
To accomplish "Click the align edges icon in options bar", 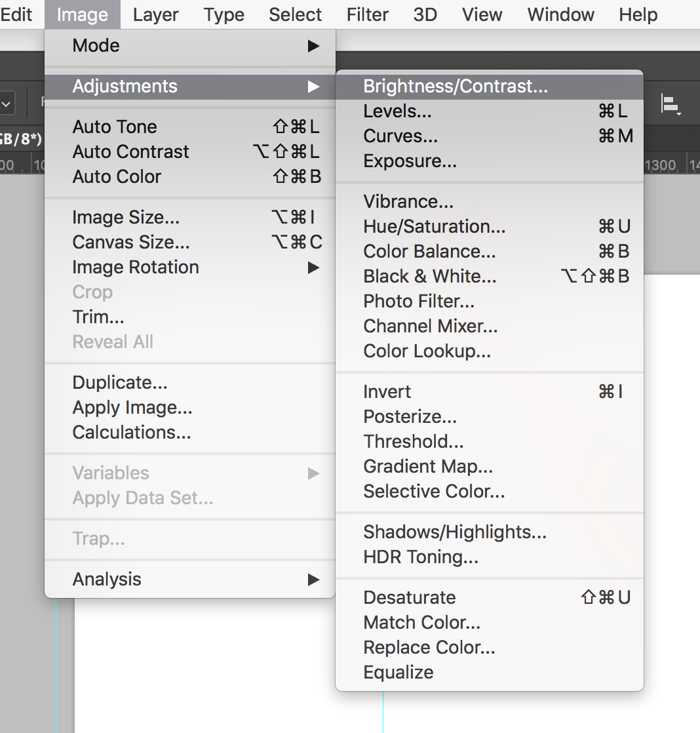I will [671, 105].
